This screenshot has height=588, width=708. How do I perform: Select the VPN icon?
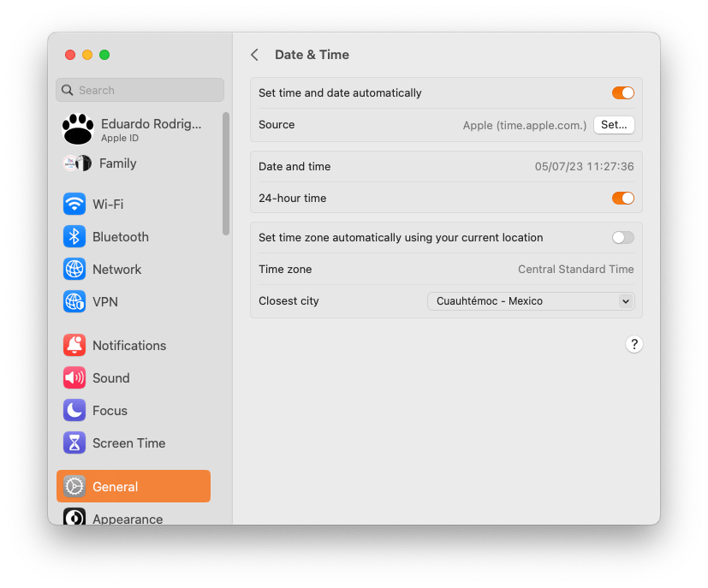point(74,302)
